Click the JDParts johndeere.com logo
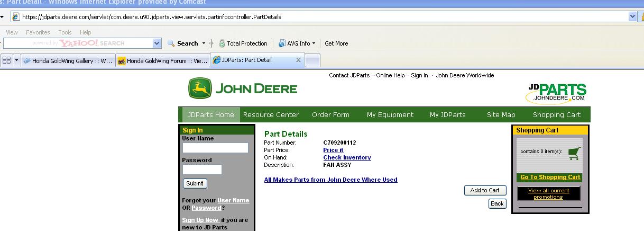644x231 pixels. pos(556,93)
